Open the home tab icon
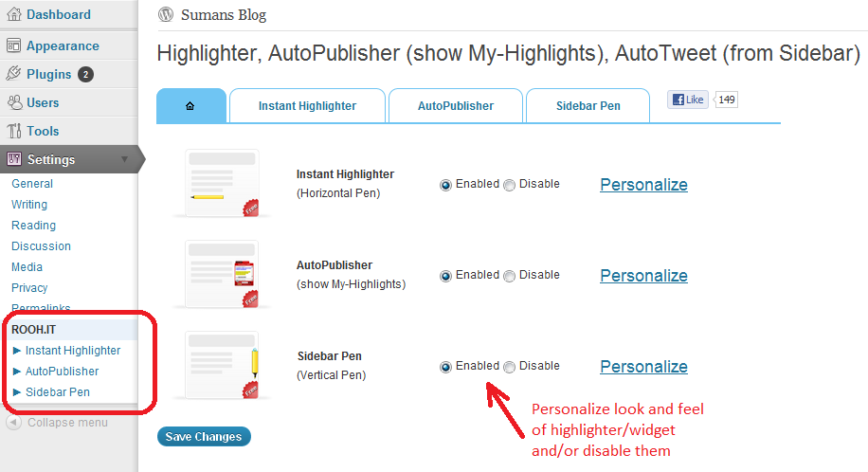The image size is (868, 472). point(190,106)
